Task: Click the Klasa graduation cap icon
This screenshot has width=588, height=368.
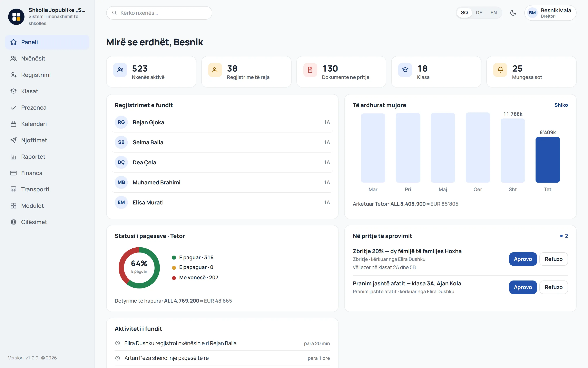Action: pos(405,70)
